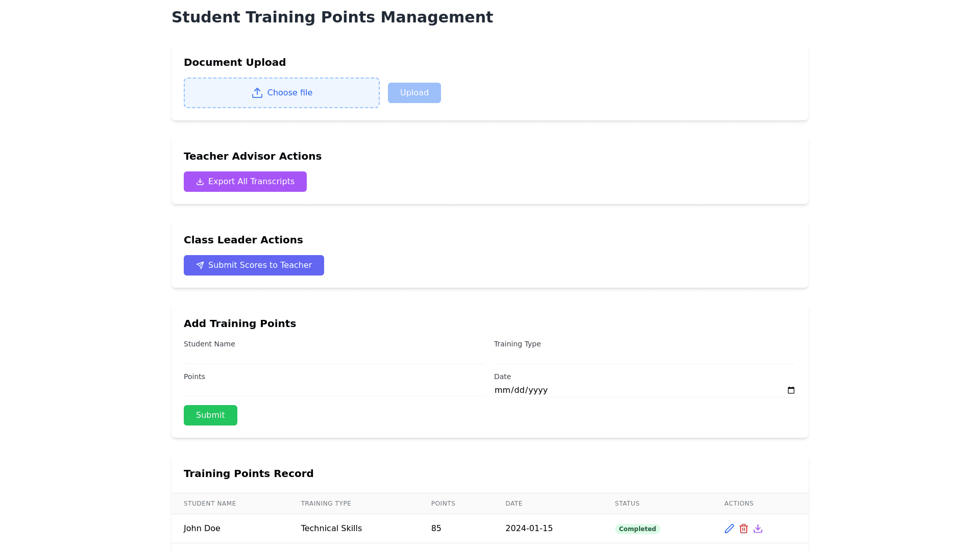Click the Completed status badge
Screen dimensions: 980x551
click(637, 529)
